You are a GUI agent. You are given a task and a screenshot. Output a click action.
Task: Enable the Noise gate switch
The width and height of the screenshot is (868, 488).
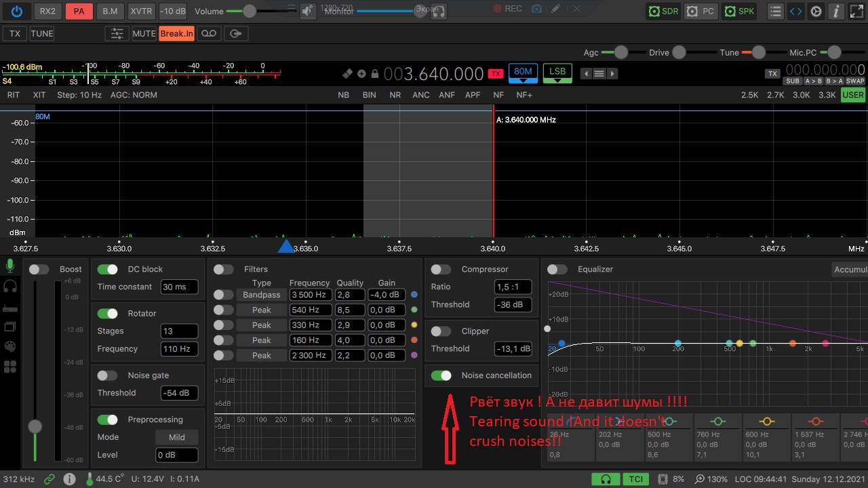[x=107, y=375]
